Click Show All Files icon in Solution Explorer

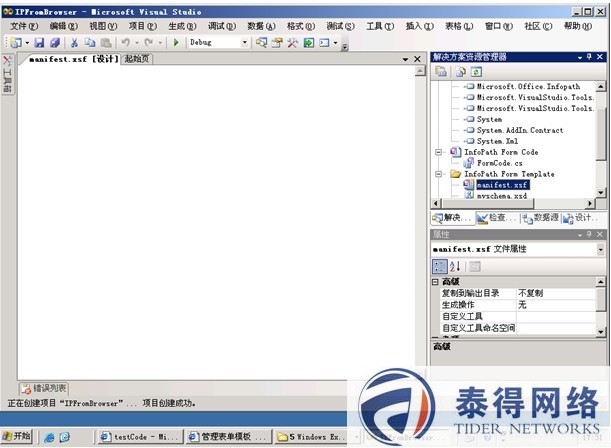(461, 72)
